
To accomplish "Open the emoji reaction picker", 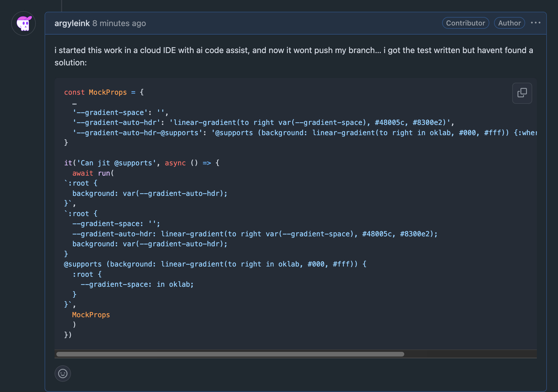I will click(x=63, y=373).
